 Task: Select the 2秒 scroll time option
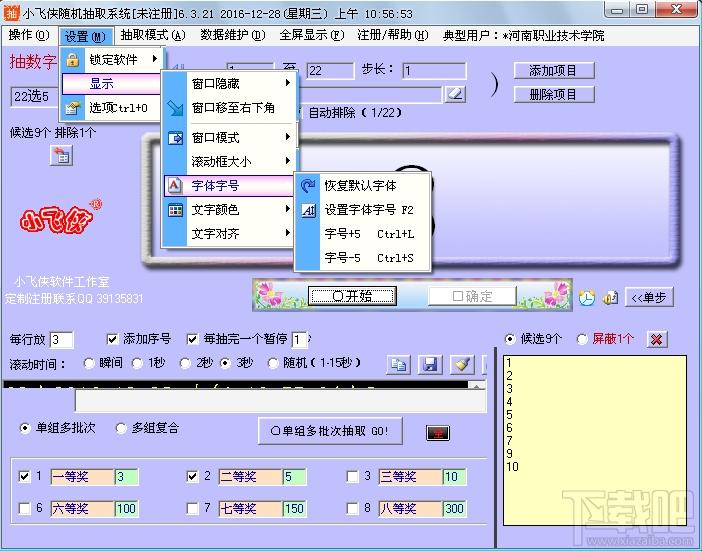(185, 363)
